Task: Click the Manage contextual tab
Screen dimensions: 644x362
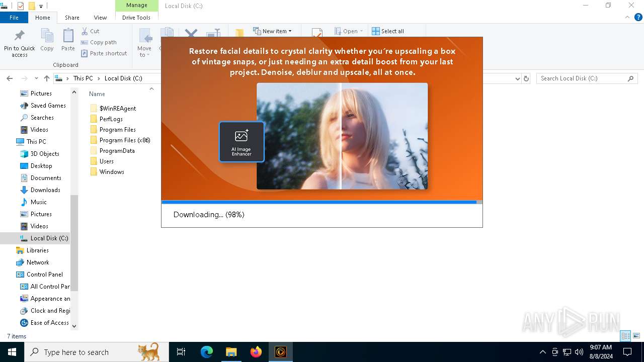Action: coord(136,6)
